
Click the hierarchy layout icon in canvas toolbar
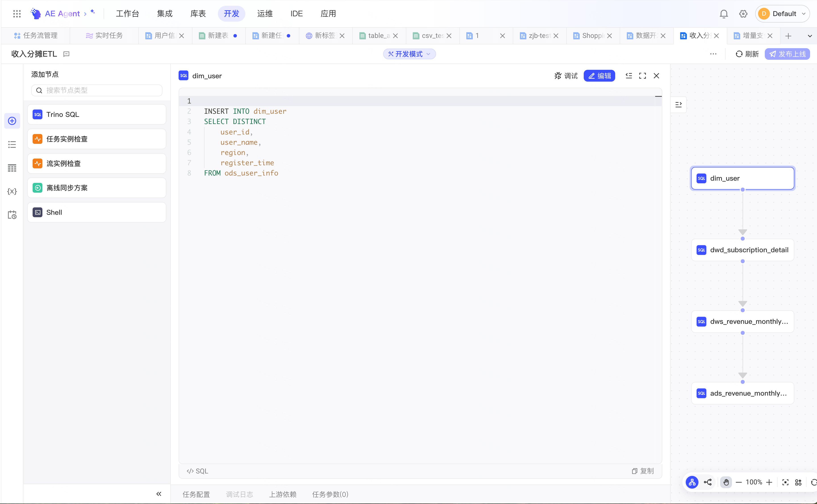(x=692, y=482)
